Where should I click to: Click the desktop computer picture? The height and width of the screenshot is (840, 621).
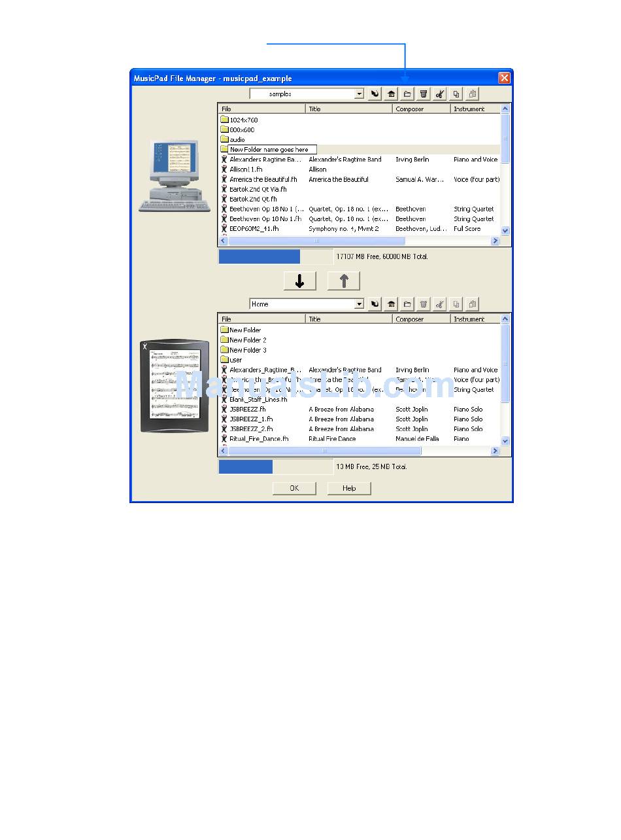pyautogui.click(x=175, y=175)
